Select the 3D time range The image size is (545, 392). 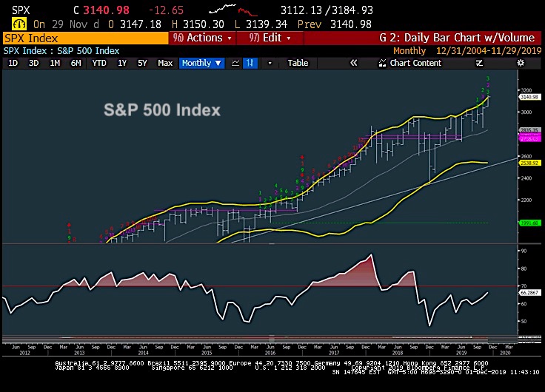coord(34,63)
